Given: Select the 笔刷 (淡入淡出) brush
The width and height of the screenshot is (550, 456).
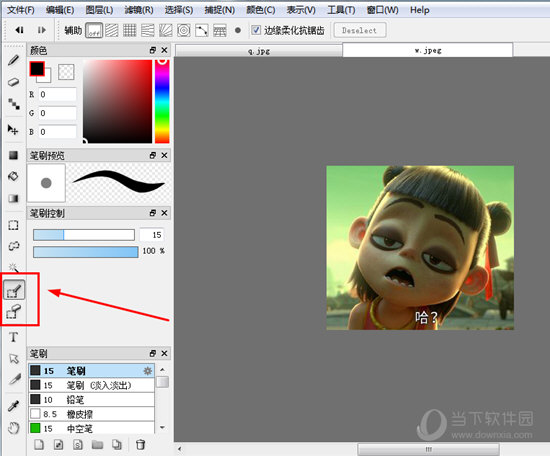Looking at the screenshot, I should tap(92, 385).
